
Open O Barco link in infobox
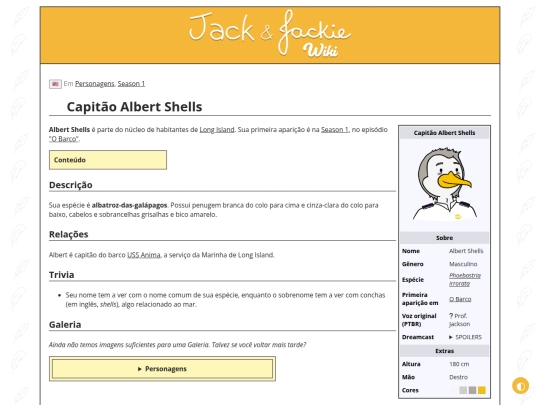(460, 299)
